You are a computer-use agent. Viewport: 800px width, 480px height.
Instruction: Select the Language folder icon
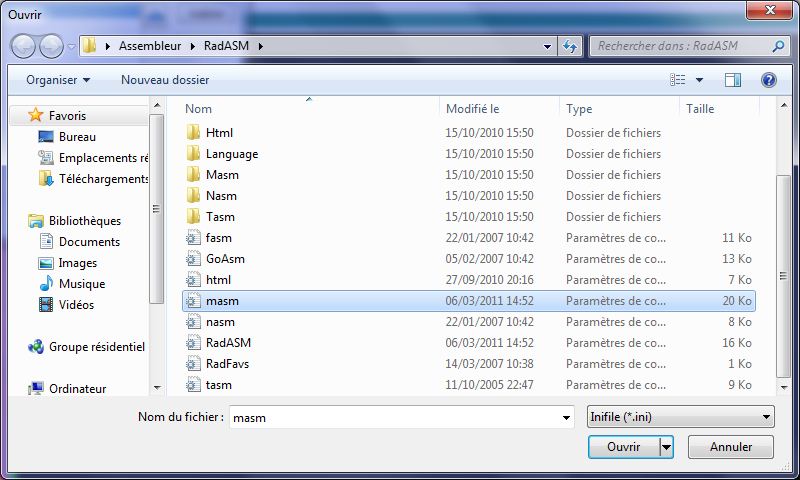193,154
